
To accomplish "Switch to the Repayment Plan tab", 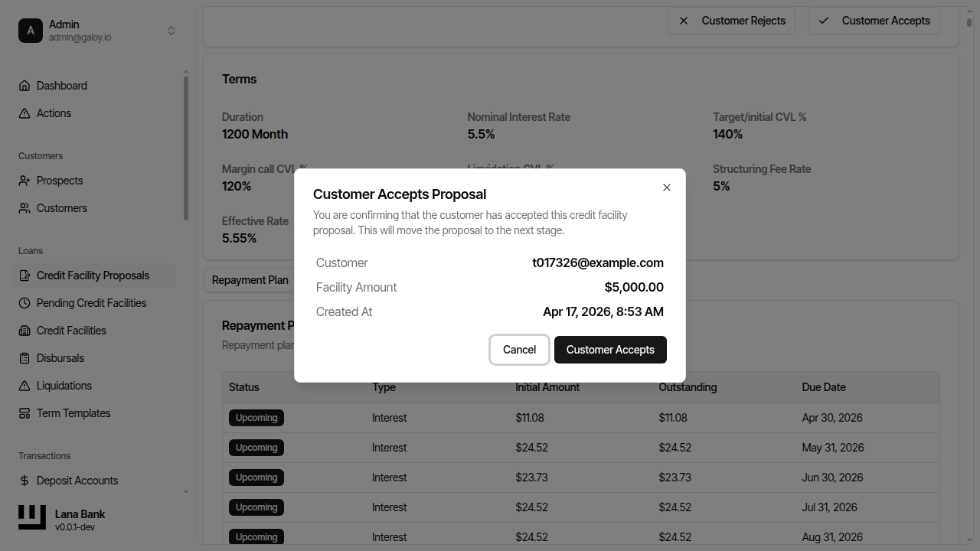I will point(250,279).
